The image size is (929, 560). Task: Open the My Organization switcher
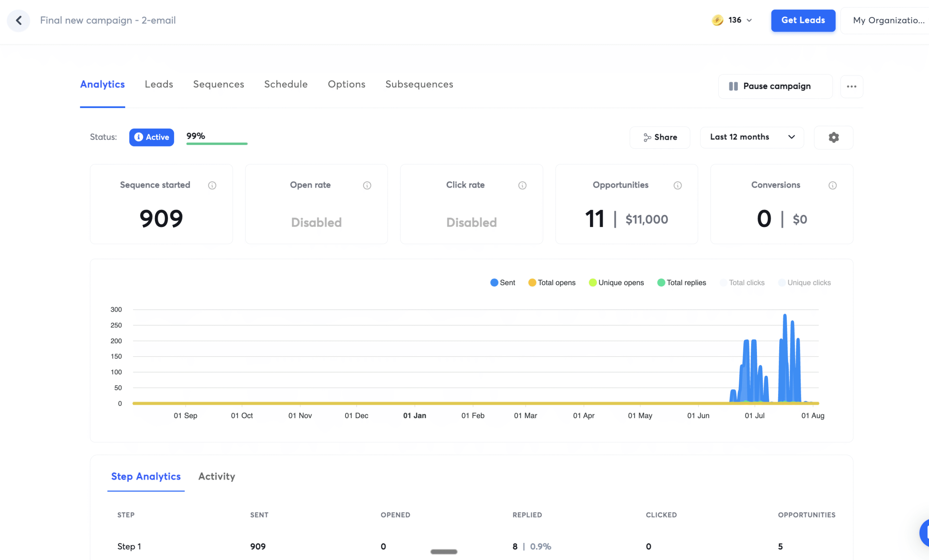[888, 20]
